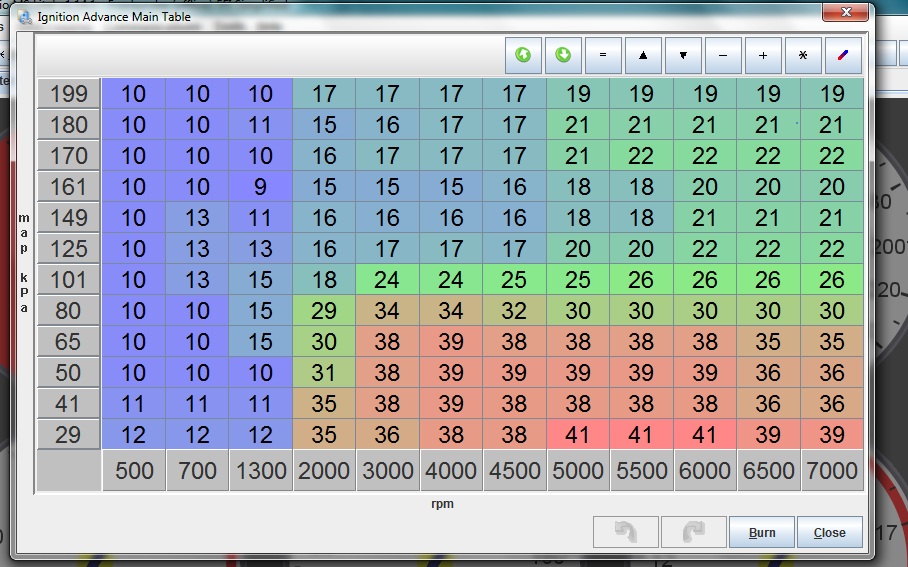
Task: Select the 4500 rpm bin header
Action: tap(514, 470)
